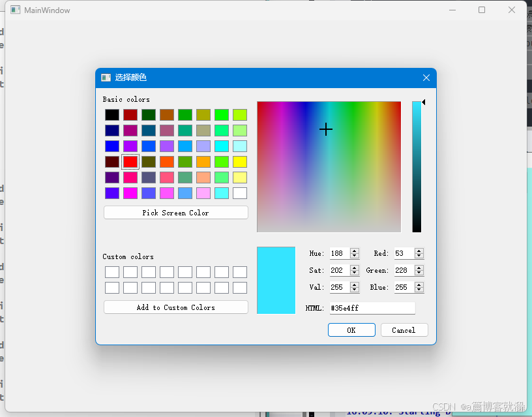Increase Val with the up arrow
This screenshot has height=417, width=532.
(x=355, y=285)
